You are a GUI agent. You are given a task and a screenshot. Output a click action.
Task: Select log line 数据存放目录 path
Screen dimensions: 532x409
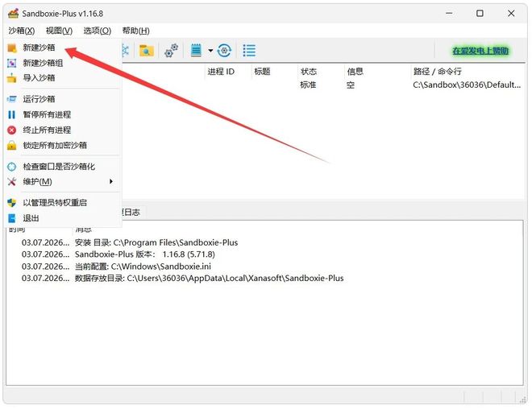point(209,279)
